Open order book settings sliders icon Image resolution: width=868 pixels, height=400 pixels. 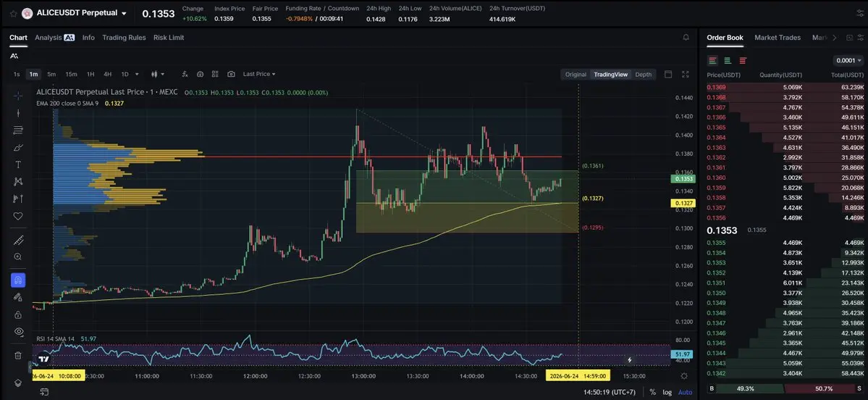pos(861,38)
